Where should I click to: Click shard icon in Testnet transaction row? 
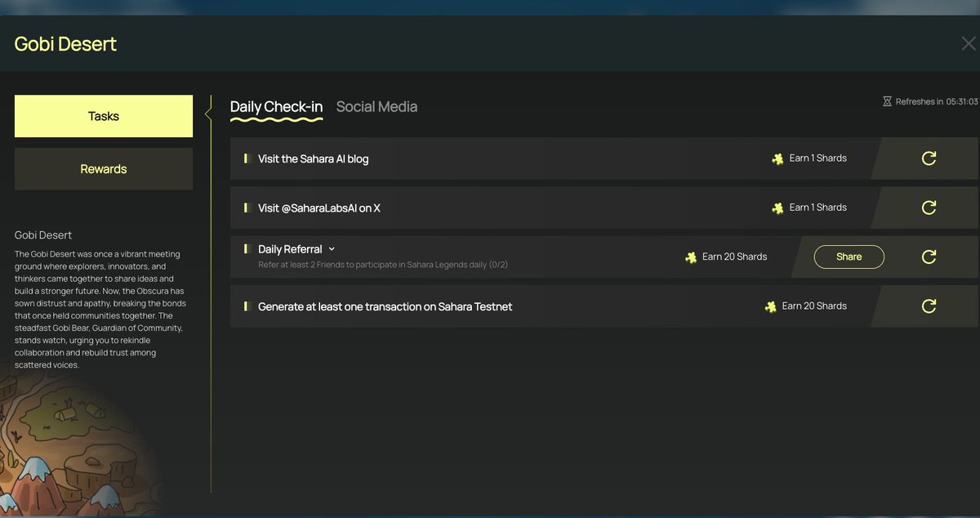pyautogui.click(x=770, y=306)
